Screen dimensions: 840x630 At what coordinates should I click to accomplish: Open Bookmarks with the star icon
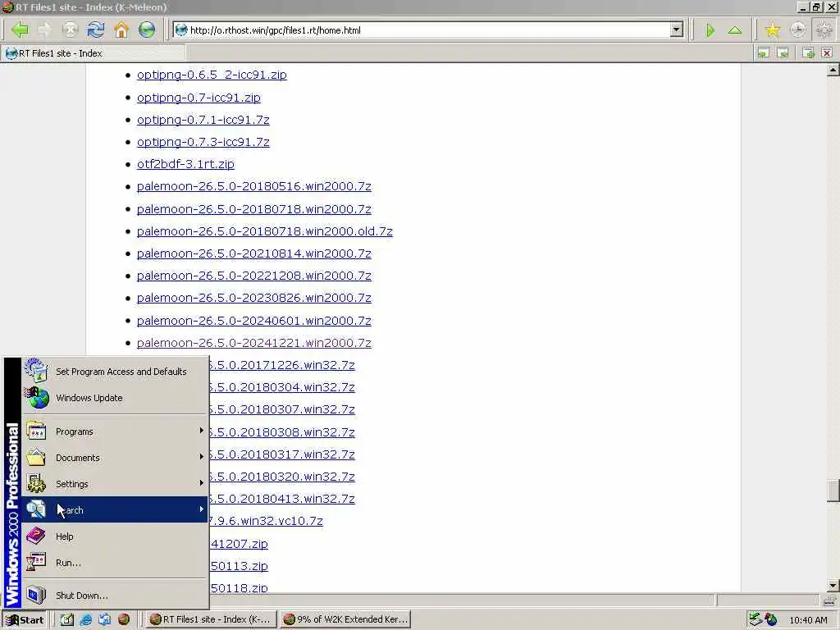[772, 30]
